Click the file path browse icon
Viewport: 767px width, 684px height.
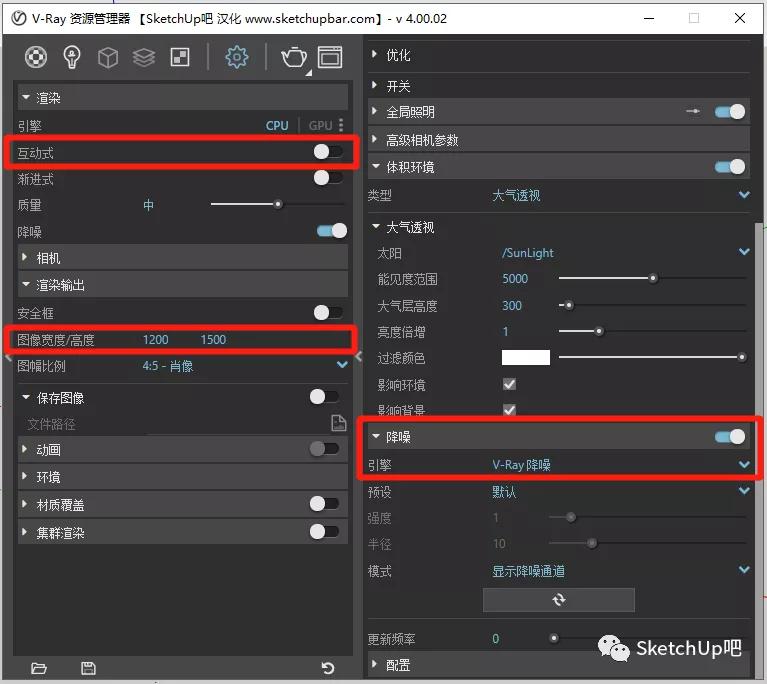[x=338, y=423]
